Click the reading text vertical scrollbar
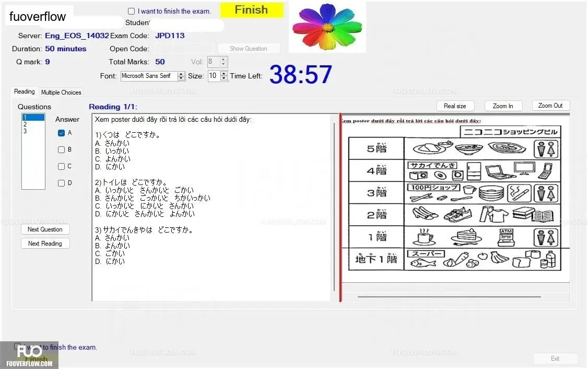Screen dimensions: 588x369 [334, 206]
